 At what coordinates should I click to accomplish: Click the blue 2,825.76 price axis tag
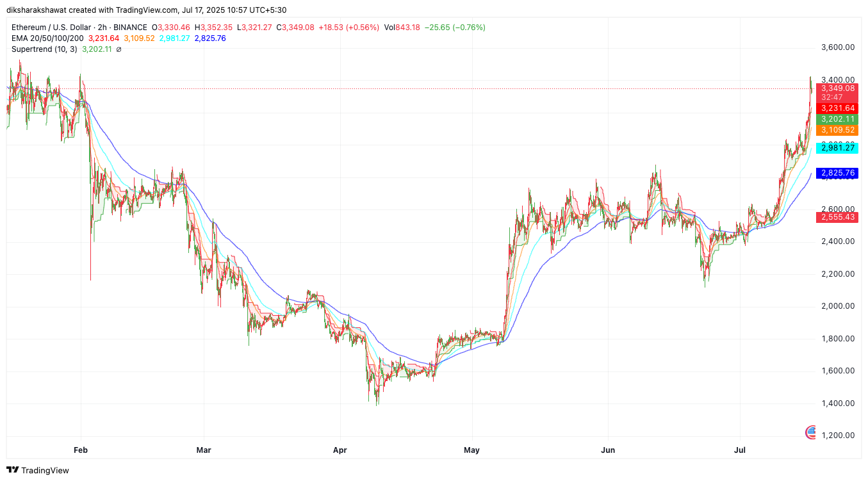[839, 173]
